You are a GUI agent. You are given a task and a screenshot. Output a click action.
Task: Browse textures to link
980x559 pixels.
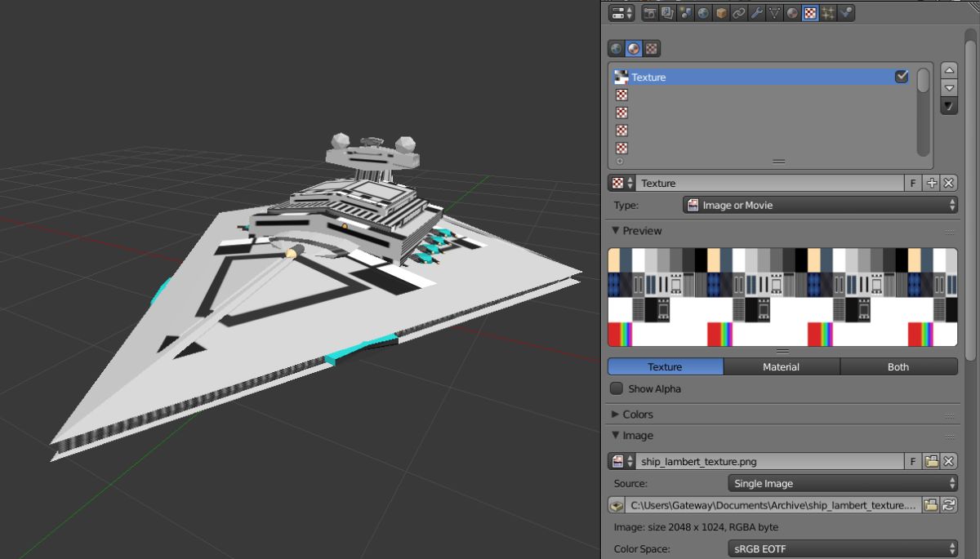[x=623, y=184]
